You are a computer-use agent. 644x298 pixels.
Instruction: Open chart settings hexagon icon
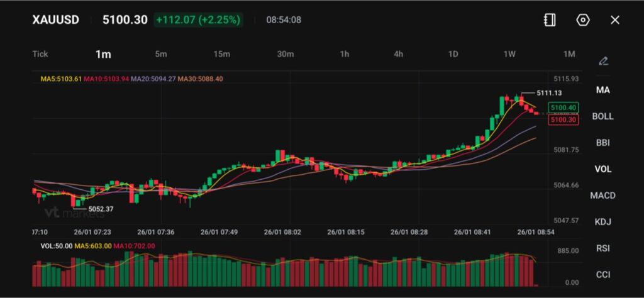tap(583, 20)
